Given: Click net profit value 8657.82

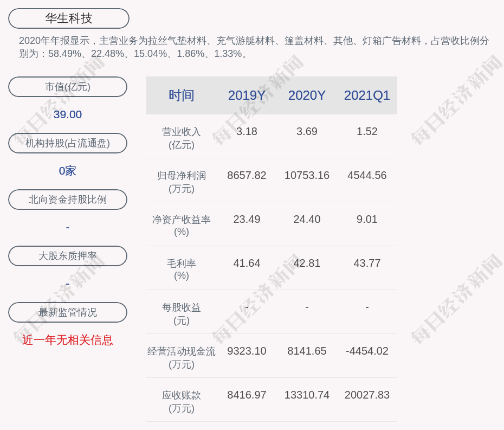Looking at the screenshot, I should click(247, 175).
